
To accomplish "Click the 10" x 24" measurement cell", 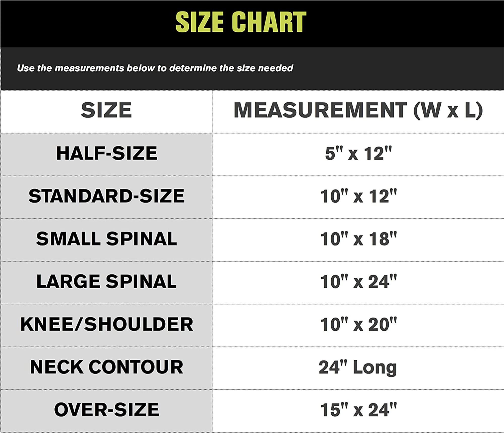I will click(358, 282).
